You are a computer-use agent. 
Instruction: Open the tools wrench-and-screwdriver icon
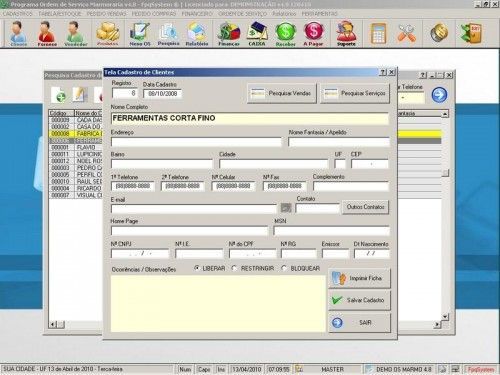click(407, 33)
